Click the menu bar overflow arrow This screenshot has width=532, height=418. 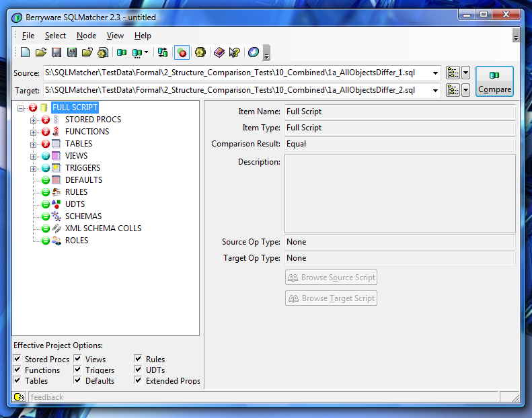[516, 36]
